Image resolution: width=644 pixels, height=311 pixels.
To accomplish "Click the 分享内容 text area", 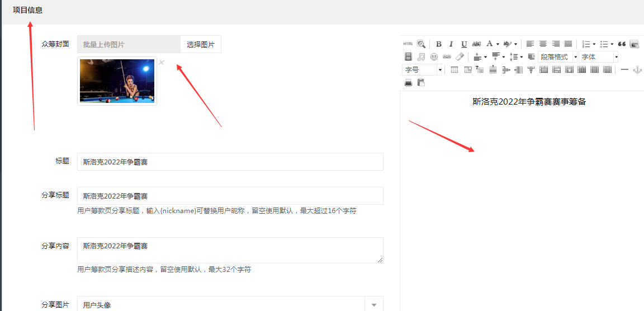I will 230,250.
